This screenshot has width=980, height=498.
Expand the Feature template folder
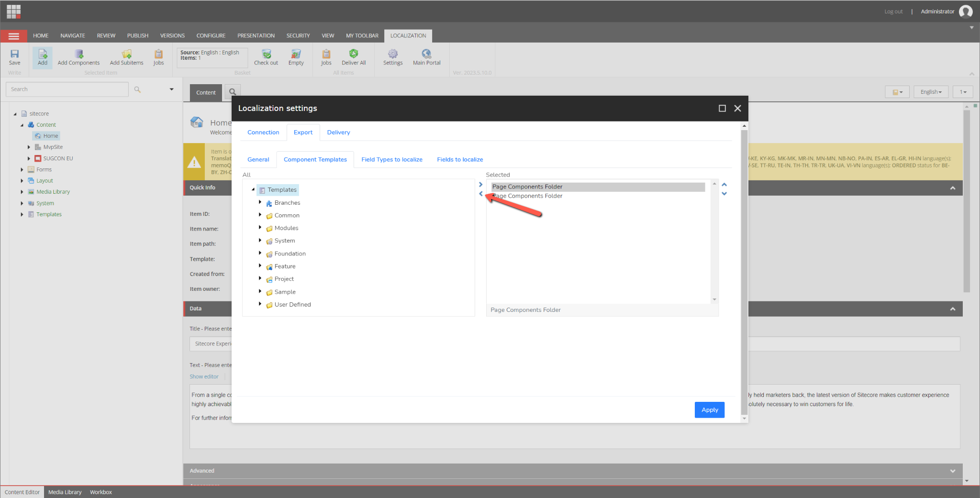(260, 266)
